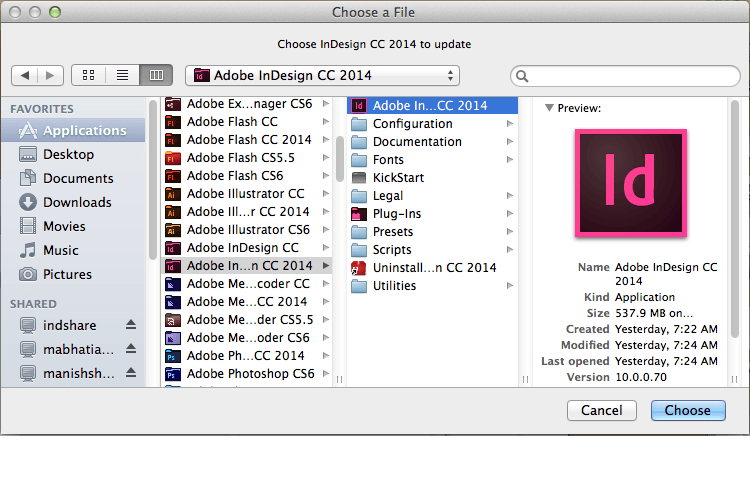Click the Adobe Illustrator CS6 icon
This screenshot has height=481, width=750.
point(173,230)
